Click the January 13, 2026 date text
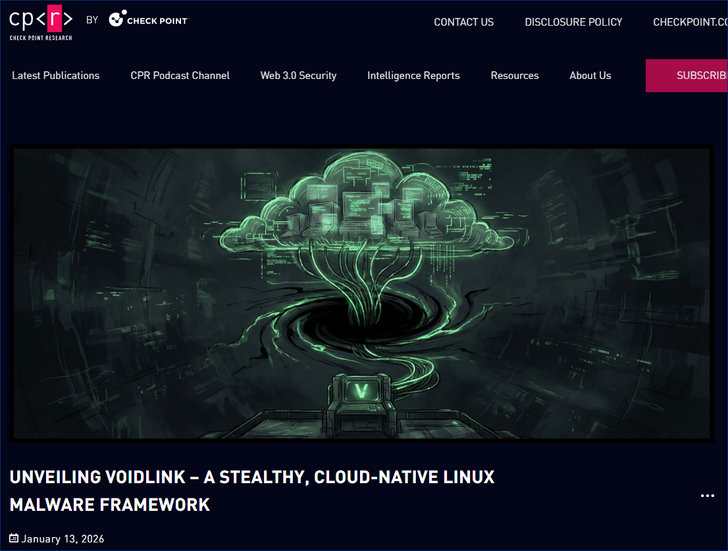Viewport: 728px width, 551px height. click(63, 539)
